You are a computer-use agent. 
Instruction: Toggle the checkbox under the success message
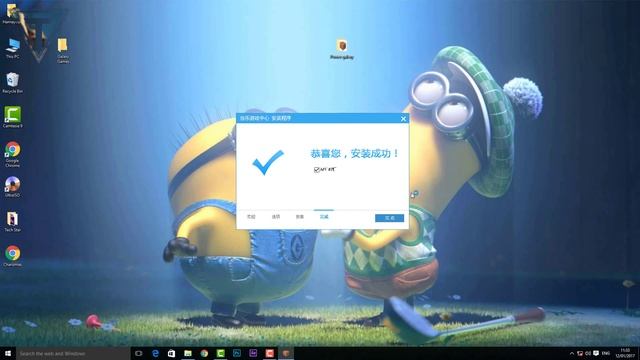[317, 169]
